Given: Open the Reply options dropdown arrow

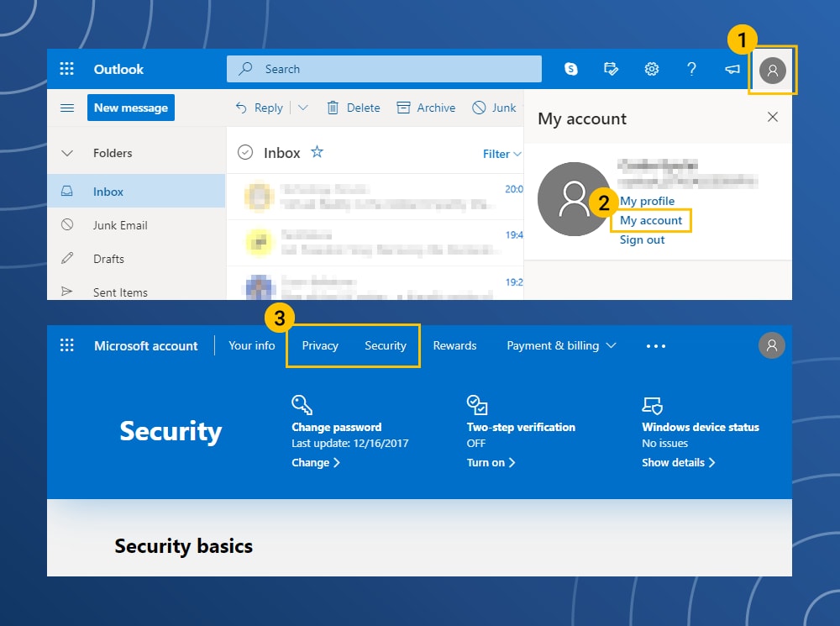Looking at the screenshot, I should tap(302, 108).
